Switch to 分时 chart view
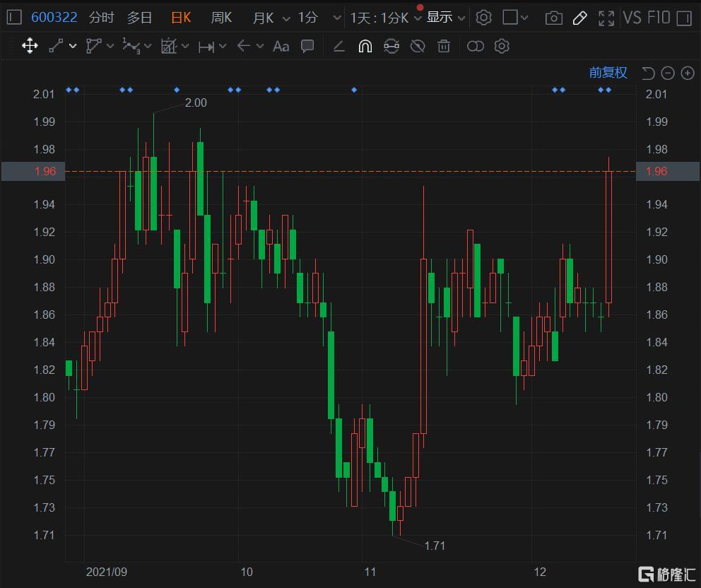The width and height of the screenshot is (701, 588). pyautogui.click(x=102, y=18)
